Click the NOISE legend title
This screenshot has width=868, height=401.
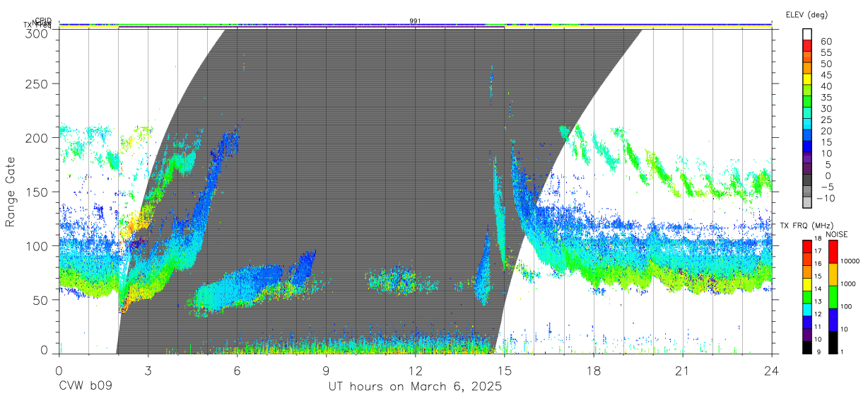[x=837, y=234]
